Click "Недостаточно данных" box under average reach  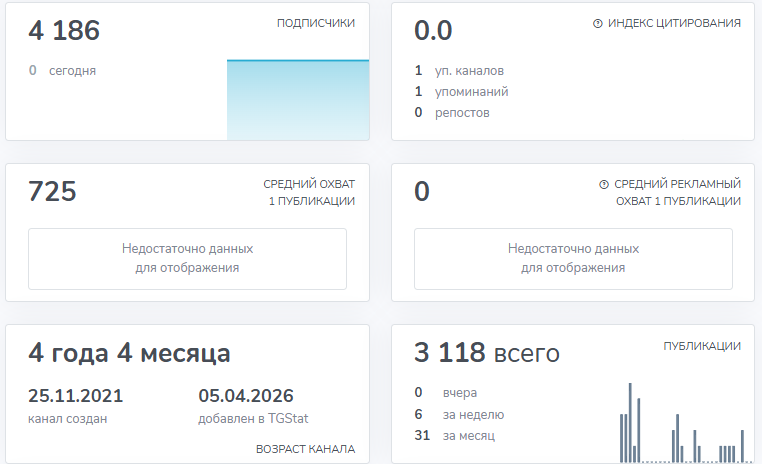pos(187,258)
